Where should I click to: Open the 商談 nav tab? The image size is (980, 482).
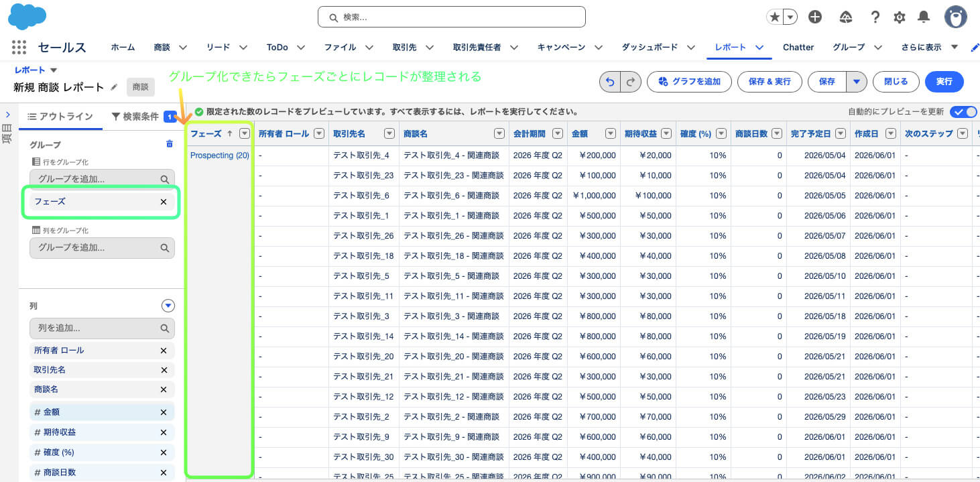pyautogui.click(x=162, y=47)
